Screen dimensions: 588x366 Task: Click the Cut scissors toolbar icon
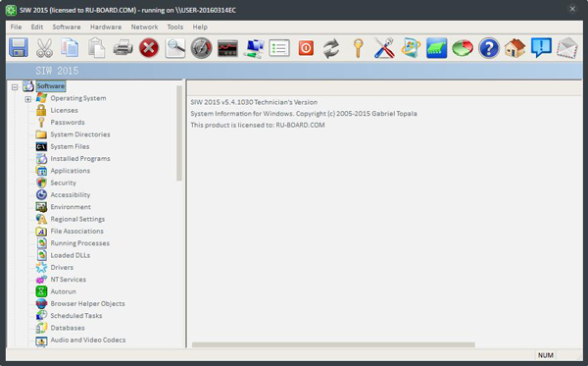[44, 48]
